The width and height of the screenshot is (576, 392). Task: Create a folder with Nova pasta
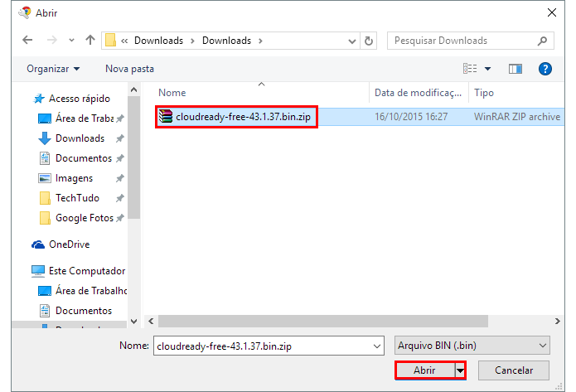click(x=129, y=69)
